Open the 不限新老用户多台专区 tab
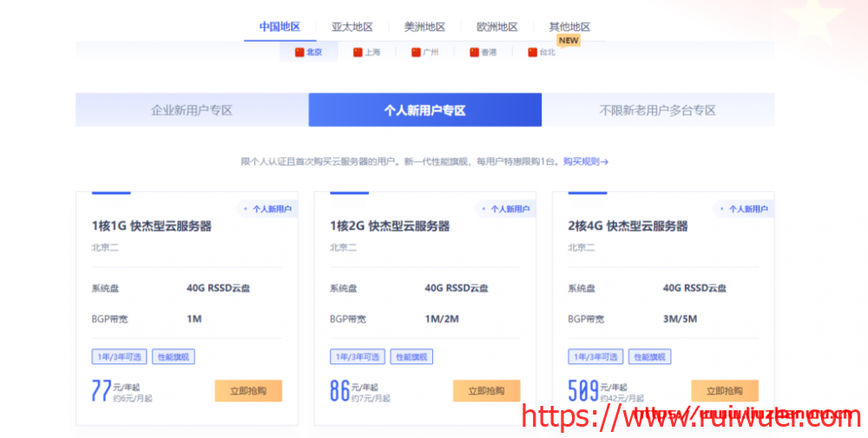868x438 pixels. [658, 110]
